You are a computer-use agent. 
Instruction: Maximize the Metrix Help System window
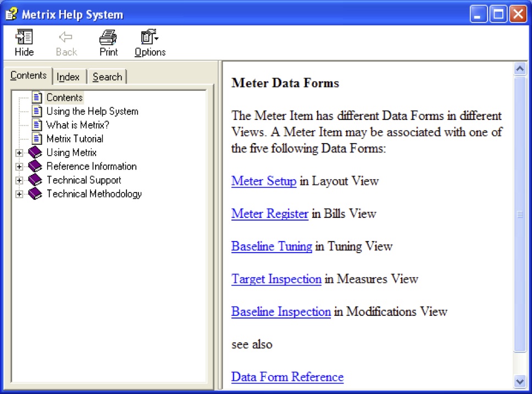pyautogui.click(x=498, y=14)
